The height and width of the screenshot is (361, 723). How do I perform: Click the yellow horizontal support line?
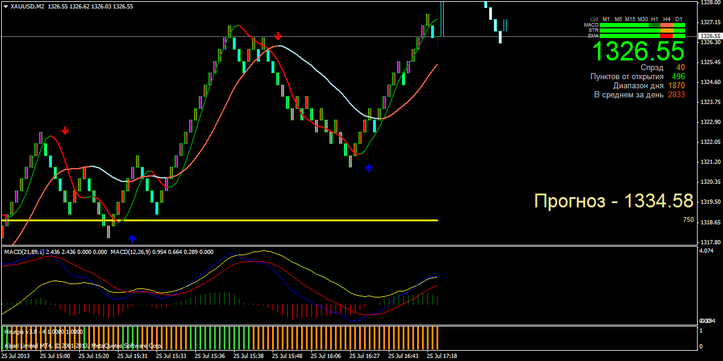219,220
